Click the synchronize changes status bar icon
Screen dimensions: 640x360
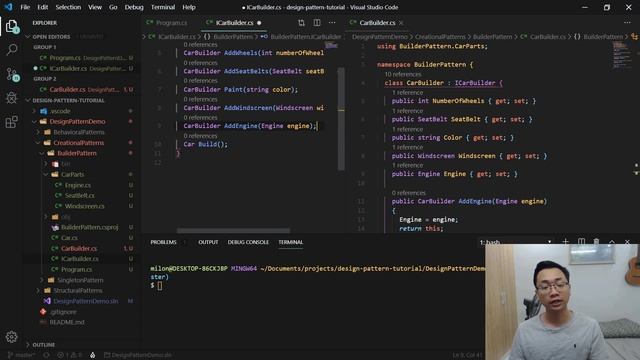click(x=47, y=355)
